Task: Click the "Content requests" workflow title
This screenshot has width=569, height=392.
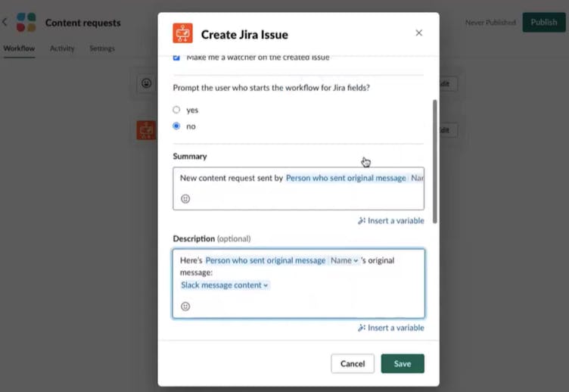Action: (x=83, y=23)
